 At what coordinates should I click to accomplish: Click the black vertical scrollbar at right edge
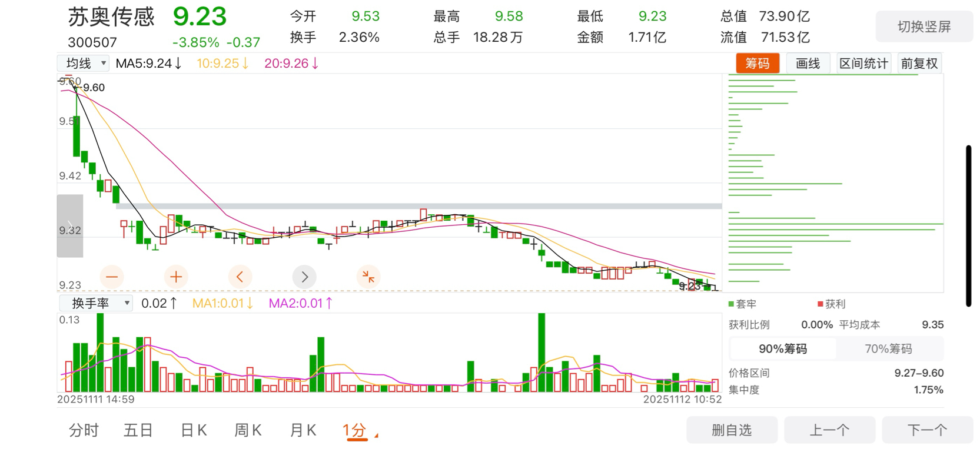click(x=969, y=226)
